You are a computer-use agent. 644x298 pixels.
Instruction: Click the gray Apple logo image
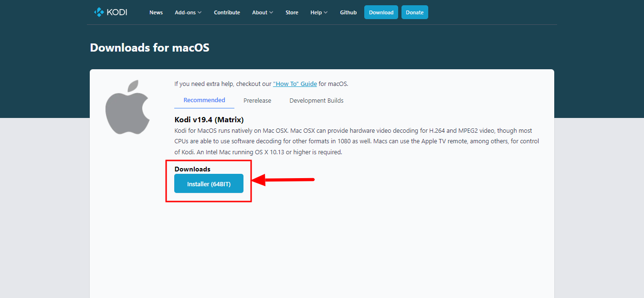(127, 107)
